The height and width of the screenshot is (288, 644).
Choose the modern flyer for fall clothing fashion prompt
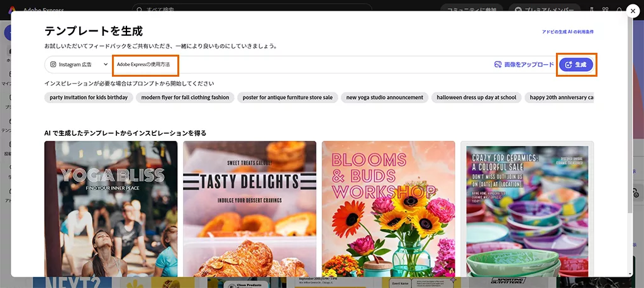(186, 97)
